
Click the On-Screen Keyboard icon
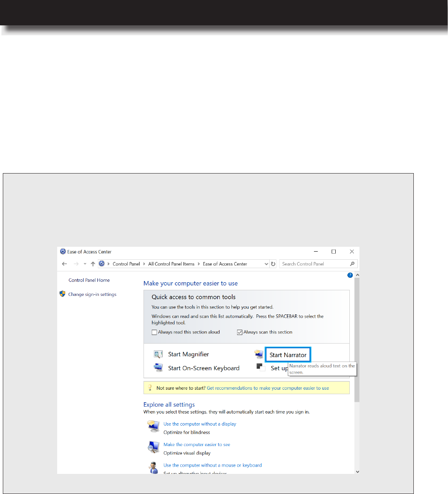coord(158,368)
